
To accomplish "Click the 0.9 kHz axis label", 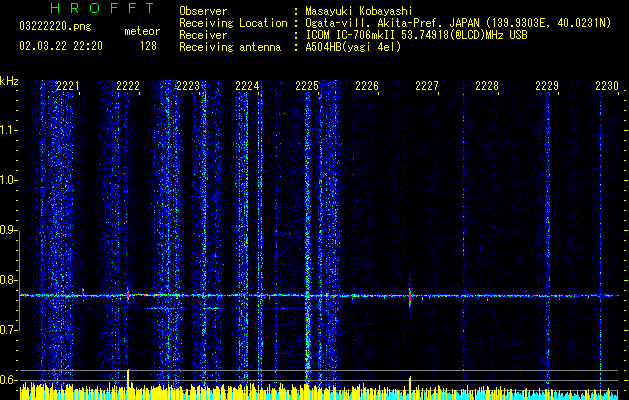I will (x=9, y=230).
